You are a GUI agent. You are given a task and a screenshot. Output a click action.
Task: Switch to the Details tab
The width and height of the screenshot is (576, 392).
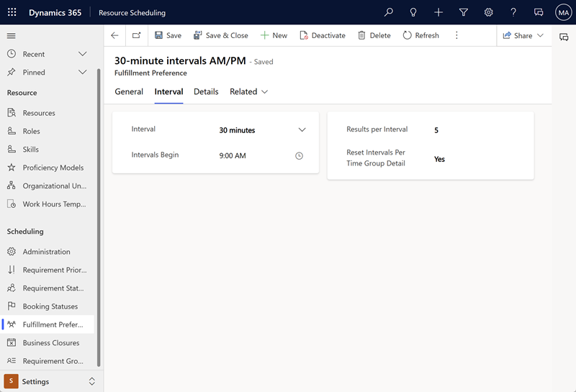(x=206, y=92)
